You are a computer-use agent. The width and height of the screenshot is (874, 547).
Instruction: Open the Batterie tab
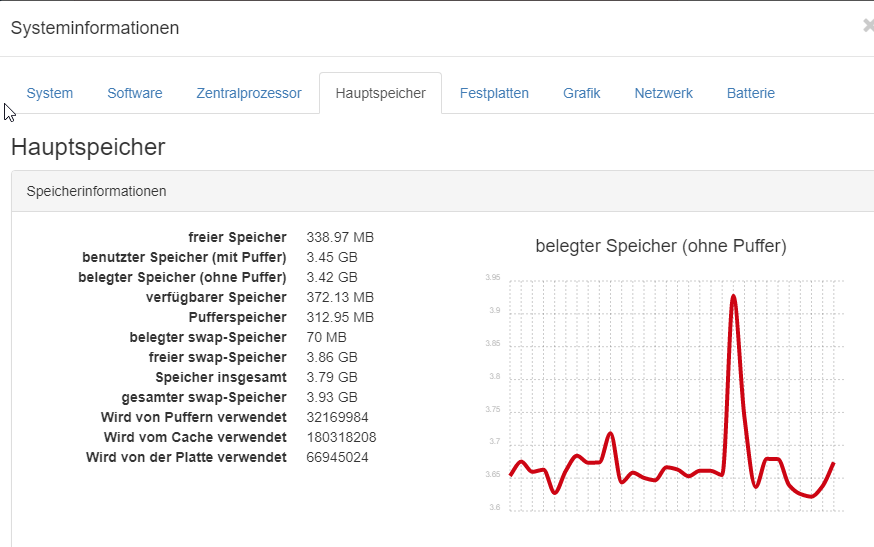point(751,93)
